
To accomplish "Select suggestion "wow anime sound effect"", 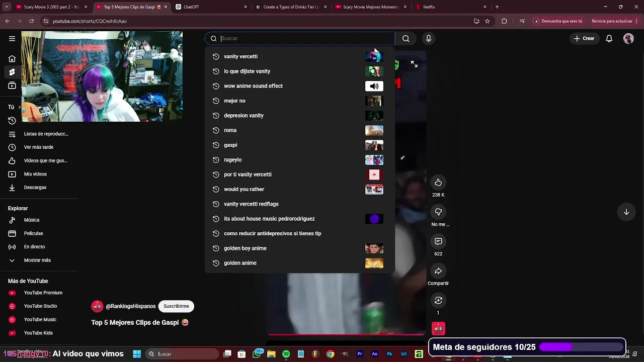I will 300,86.
